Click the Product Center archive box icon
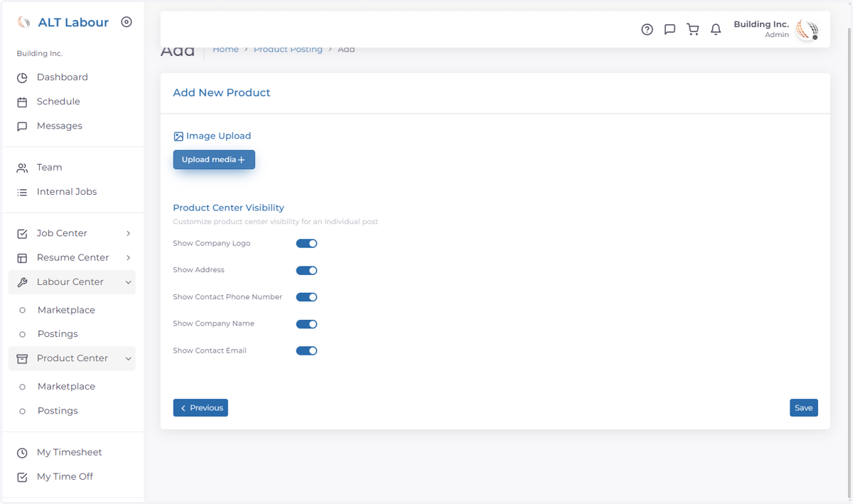 pyautogui.click(x=22, y=358)
